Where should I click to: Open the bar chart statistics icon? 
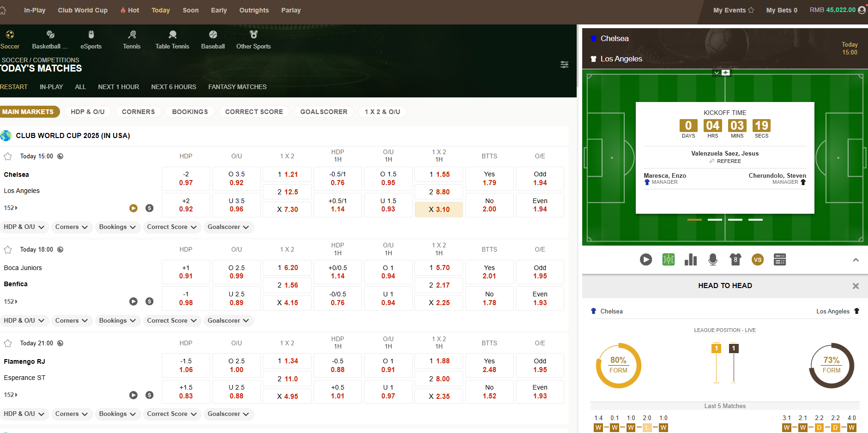(691, 260)
